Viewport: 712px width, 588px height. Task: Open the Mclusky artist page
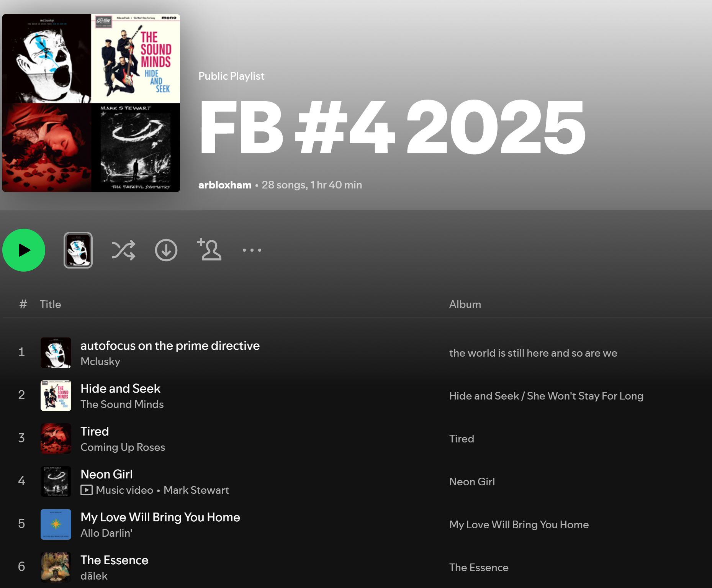coord(100,362)
